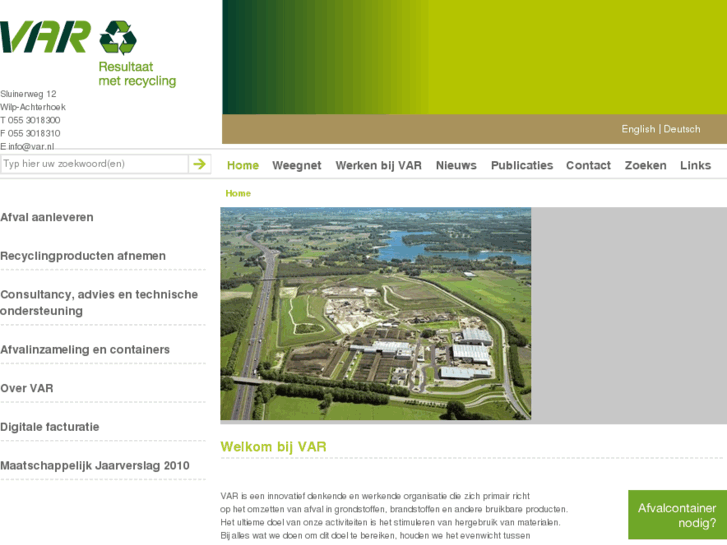The image size is (727, 545).
Task: Click the Wilp-Achterhoek location text
Action: tap(33, 107)
